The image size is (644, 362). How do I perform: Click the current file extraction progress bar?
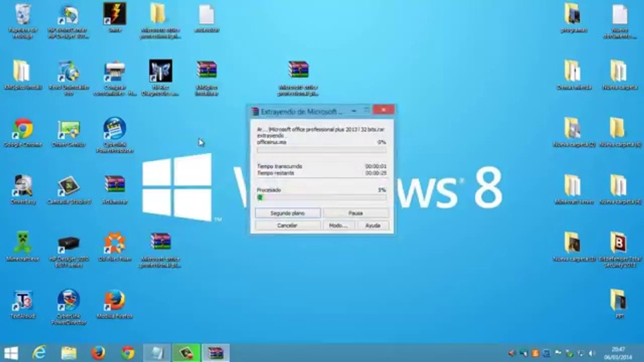[x=321, y=150]
